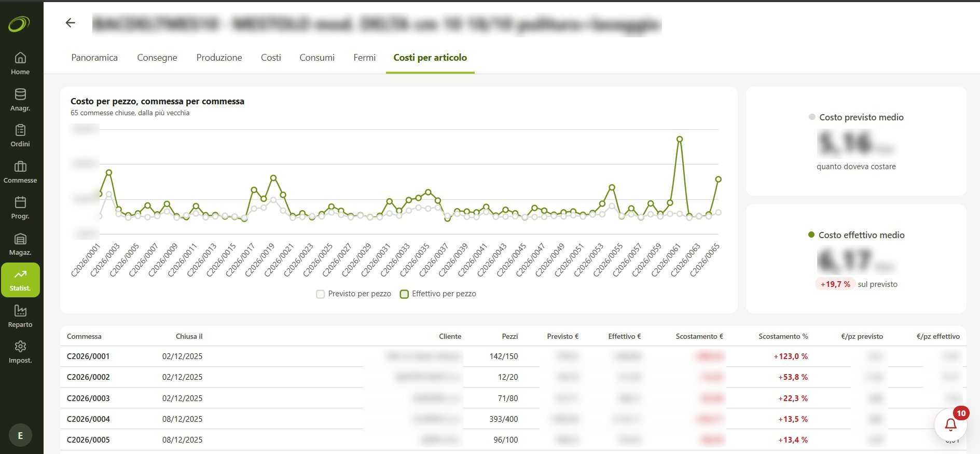The image size is (980, 454).
Task: Select the Costi per articolo tab
Action: click(x=430, y=58)
